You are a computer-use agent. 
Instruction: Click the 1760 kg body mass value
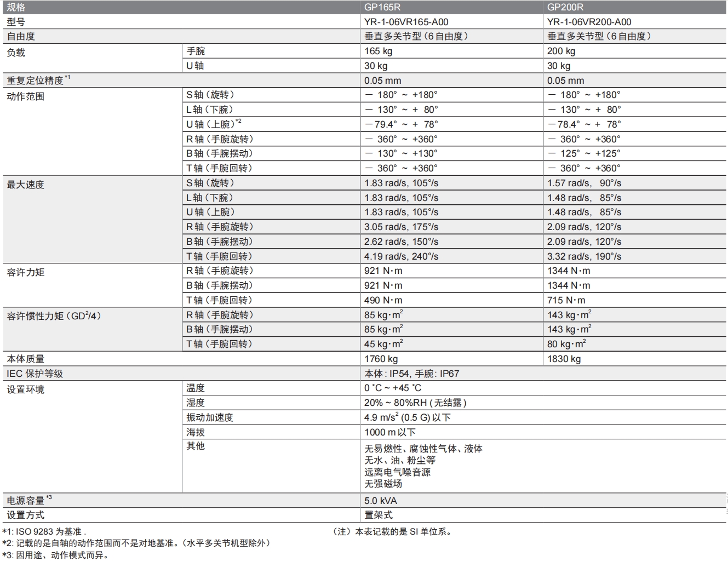tap(381, 359)
